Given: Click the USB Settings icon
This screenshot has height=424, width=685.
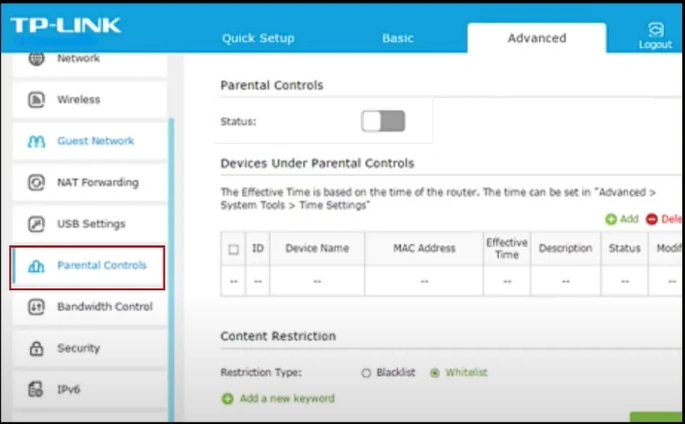Looking at the screenshot, I should (36, 224).
